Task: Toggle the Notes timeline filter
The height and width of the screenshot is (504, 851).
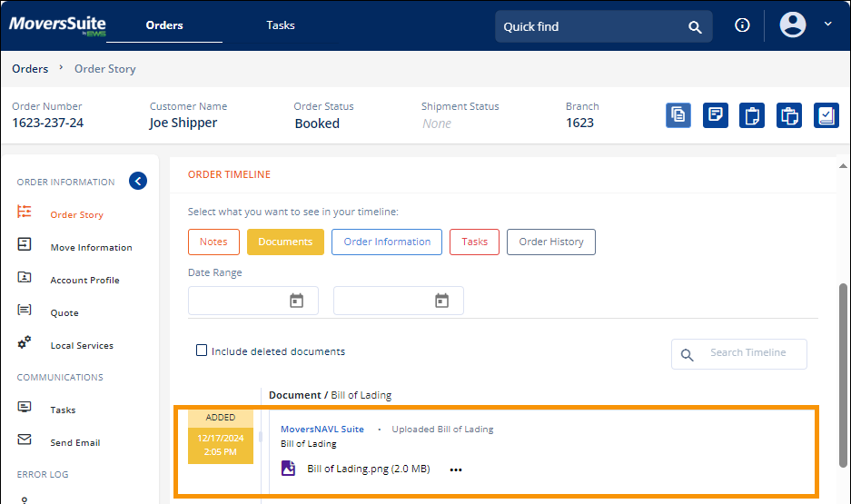Action: (x=213, y=242)
